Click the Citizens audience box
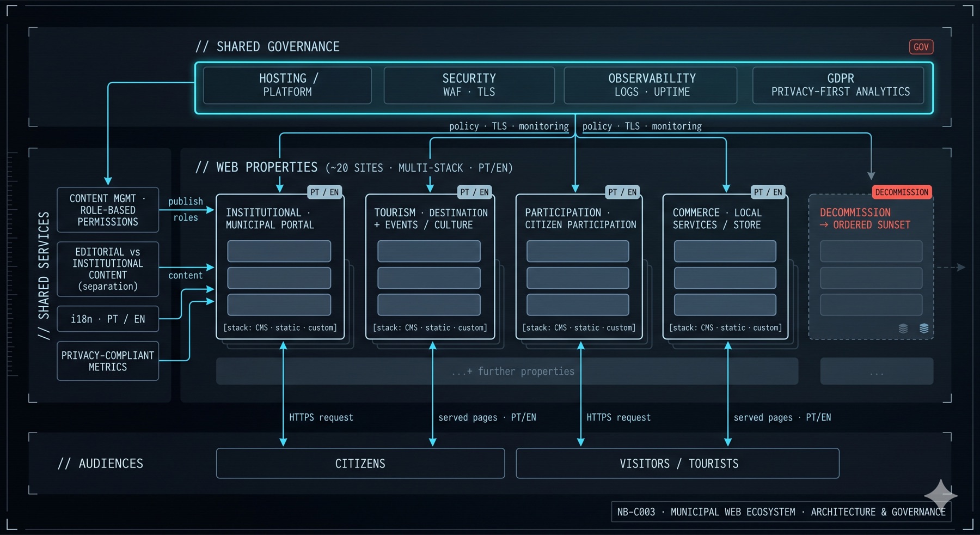 click(x=360, y=463)
